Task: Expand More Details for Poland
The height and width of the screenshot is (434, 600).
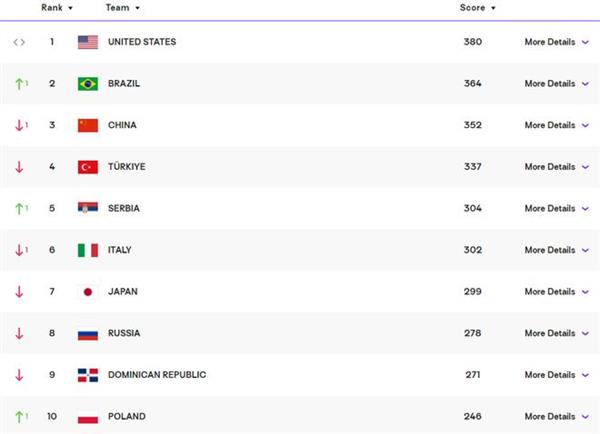Action: (x=556, y=416)
